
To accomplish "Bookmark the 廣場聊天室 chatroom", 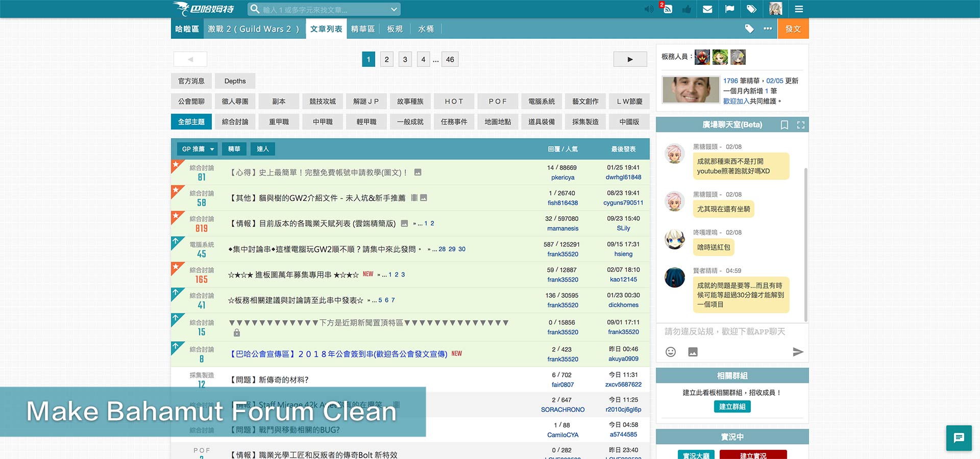I will [785, 124].
